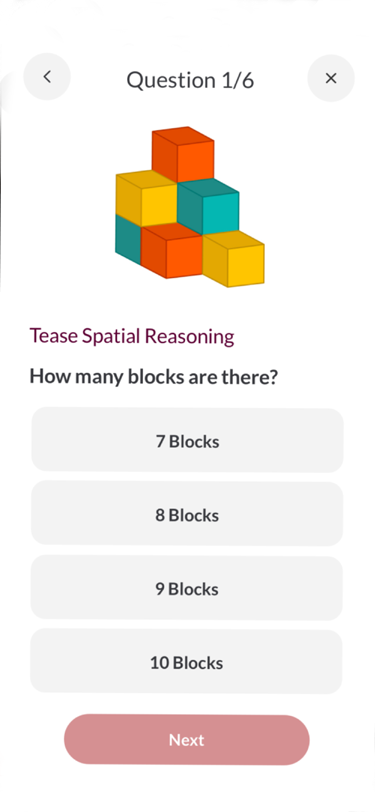Click the teal cube at bottom left
Screen dimensions: 375x812
pos(128,239)
